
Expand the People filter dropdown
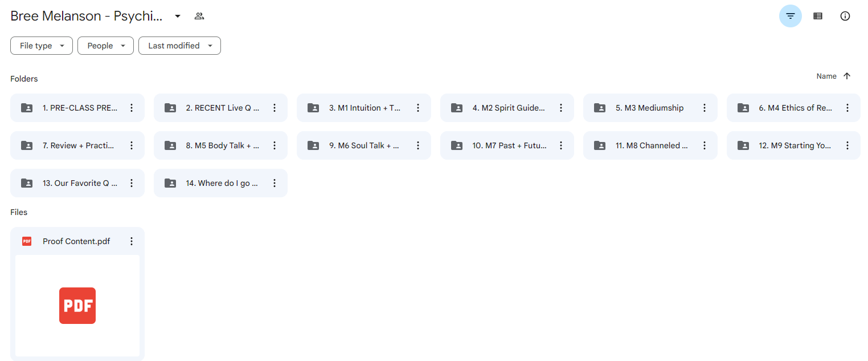[106, 46]
